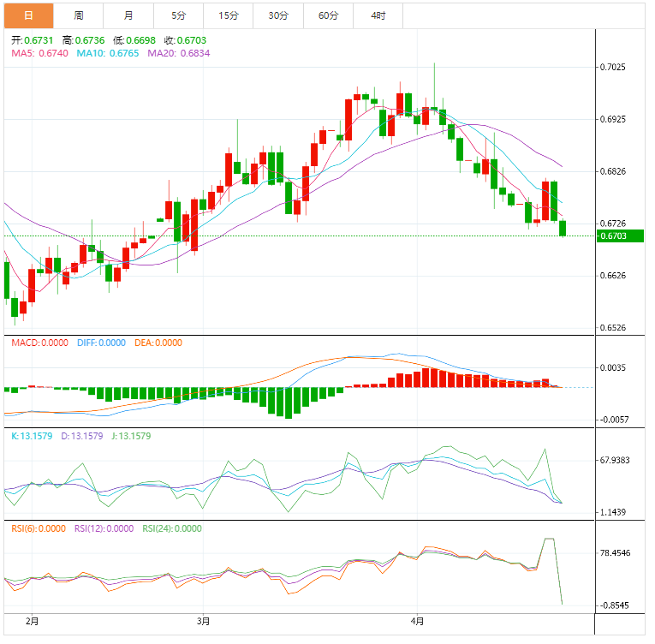Choose the 60分 timeframe tab

[328, 15]
